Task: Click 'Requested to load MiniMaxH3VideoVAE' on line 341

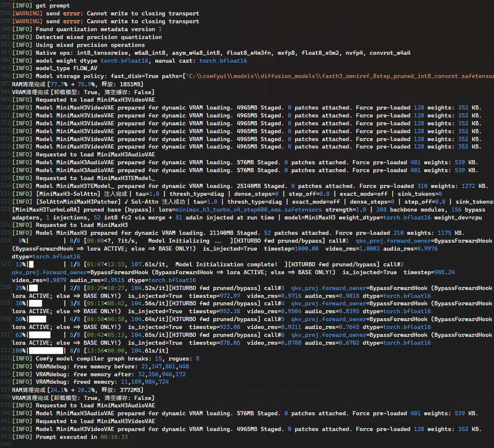Action: (83, 421)
